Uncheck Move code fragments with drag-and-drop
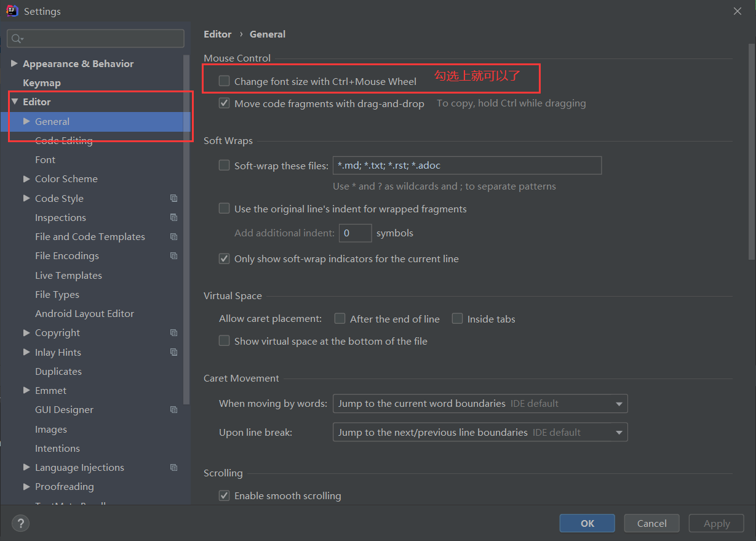The width and height of the screenshot is (756, 541). [225, 103]
